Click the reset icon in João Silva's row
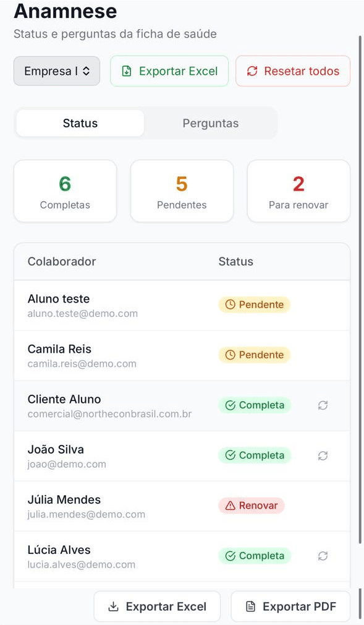The width and height of the screenshot is (364, 625). pos(323,455)
